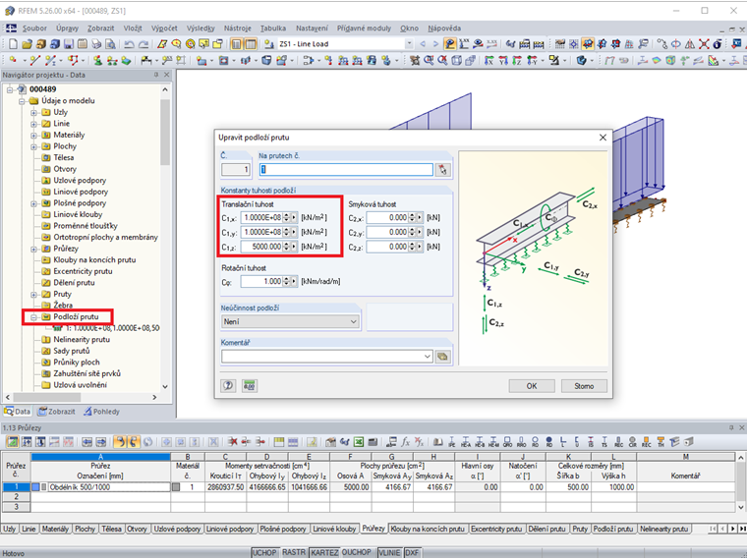
Task: Go to previous load case arrow
Action: coord(423,44)
